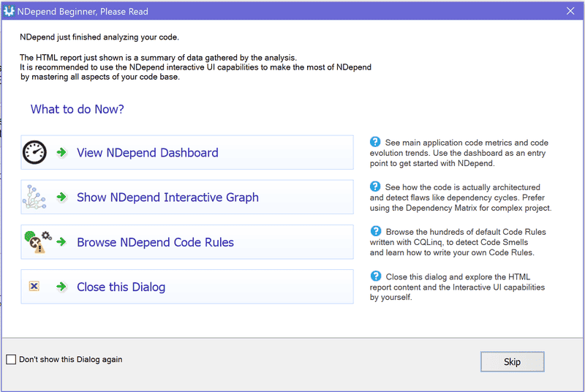Click the NDepend logo in the title bar
Image resolution: width=585 pixels, height=392 pixels.
[x=9, y=11]
